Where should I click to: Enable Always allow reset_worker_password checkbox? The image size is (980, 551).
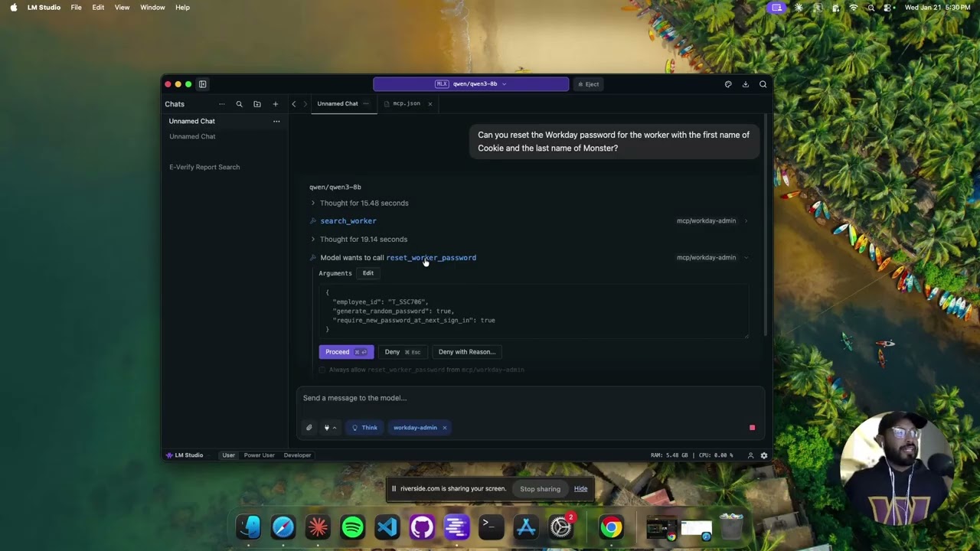click(322, 370)
